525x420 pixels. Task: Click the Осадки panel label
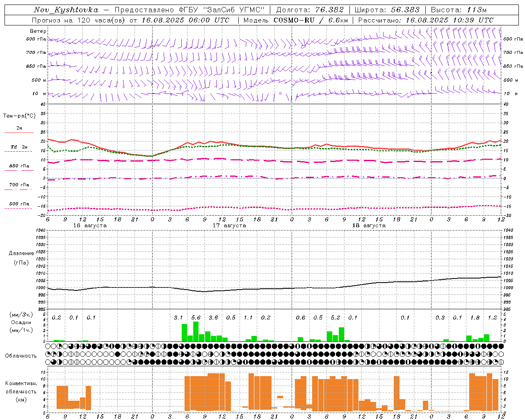(x=21, y=322)
